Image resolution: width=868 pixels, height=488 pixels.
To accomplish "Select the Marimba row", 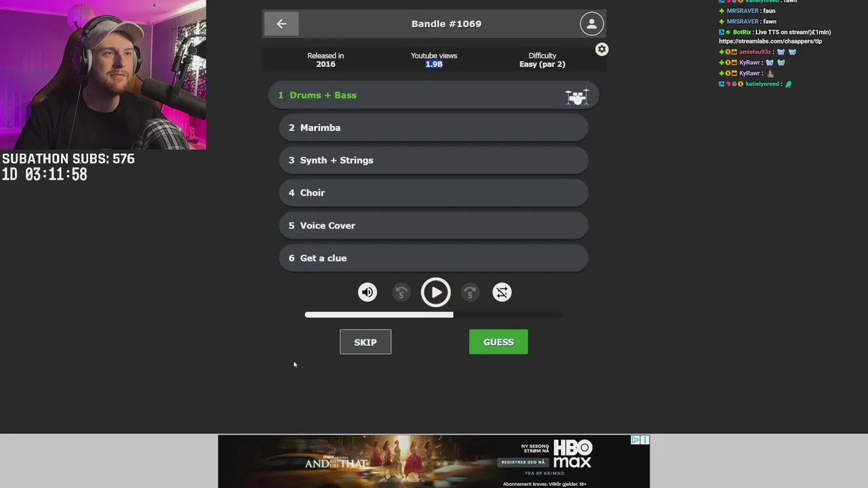I will pyautogui.click(x=434, y=127).
